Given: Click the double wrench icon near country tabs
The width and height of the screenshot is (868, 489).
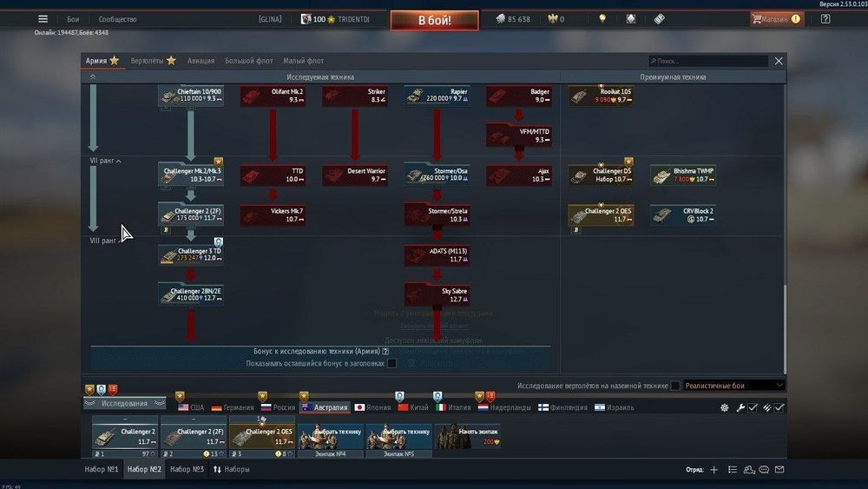Looking at the screenshot, I should point(766,407).
